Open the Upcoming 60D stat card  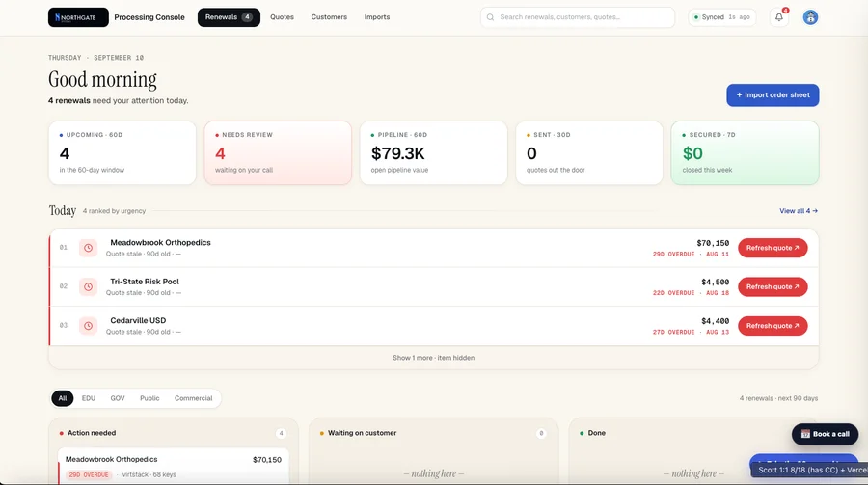[x=122, y=152]
